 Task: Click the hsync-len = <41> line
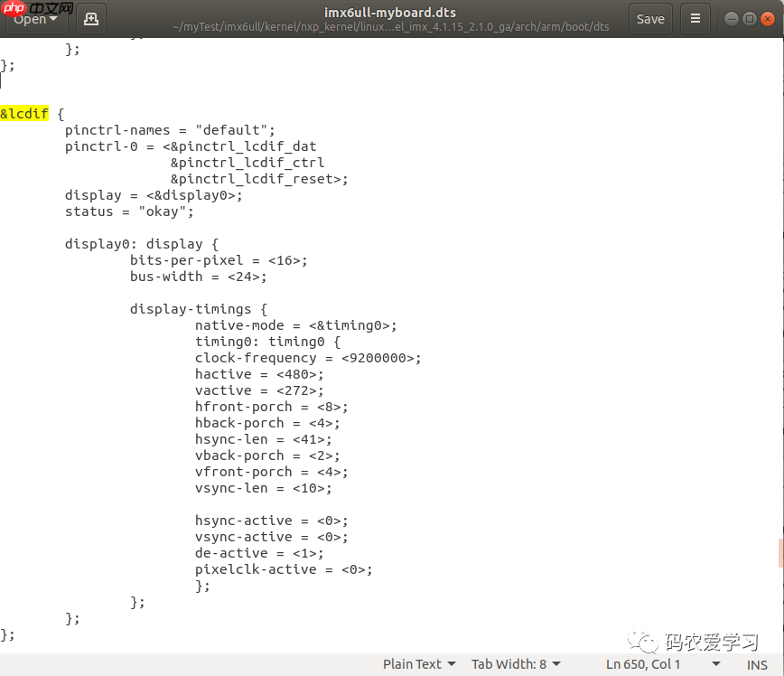[264, 439]
